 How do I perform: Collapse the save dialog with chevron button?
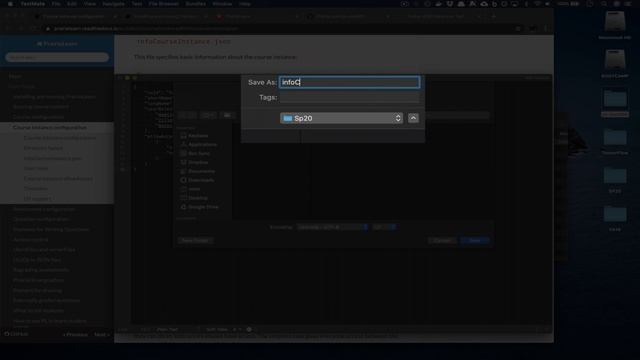(x=413, y=118)
